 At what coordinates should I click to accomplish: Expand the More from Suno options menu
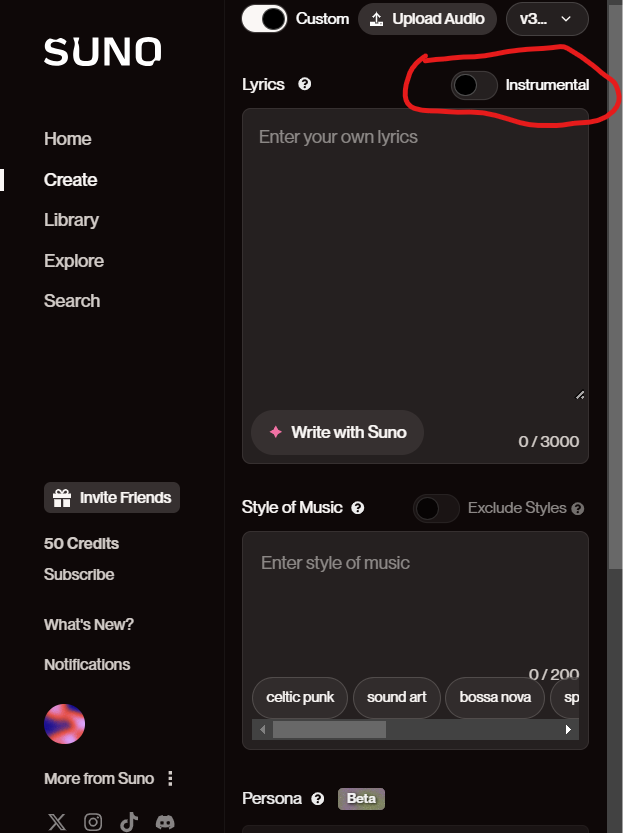[x=170, y=778]
